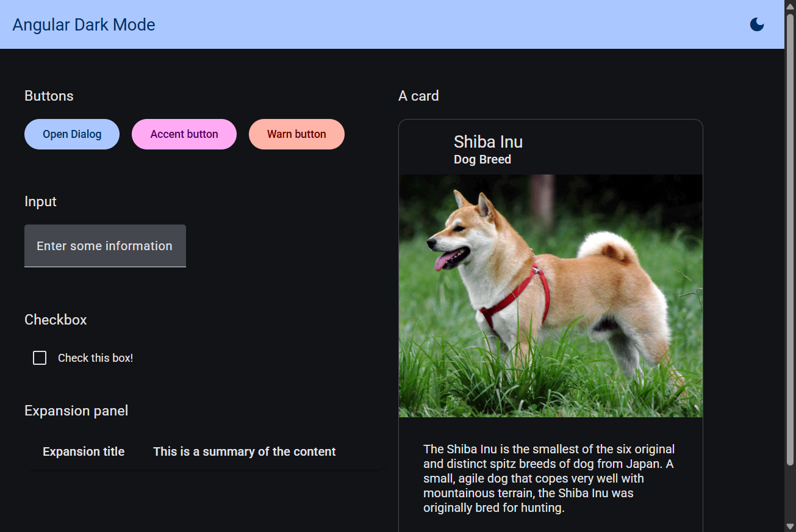The width and height of the screenshot is (796, 532).
Task: Click the Warn button
Action: (296, 134)
